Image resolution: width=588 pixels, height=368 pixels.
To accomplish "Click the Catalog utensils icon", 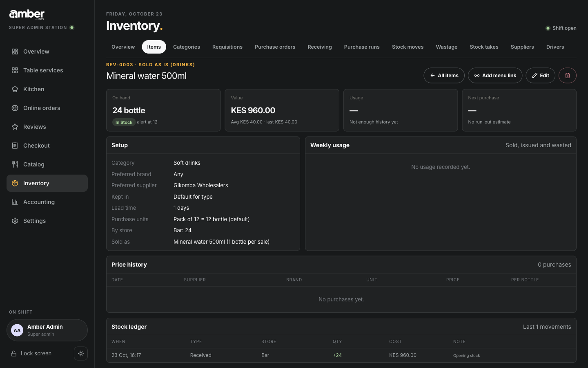I will pyautogui.click(x=15, y=164).
